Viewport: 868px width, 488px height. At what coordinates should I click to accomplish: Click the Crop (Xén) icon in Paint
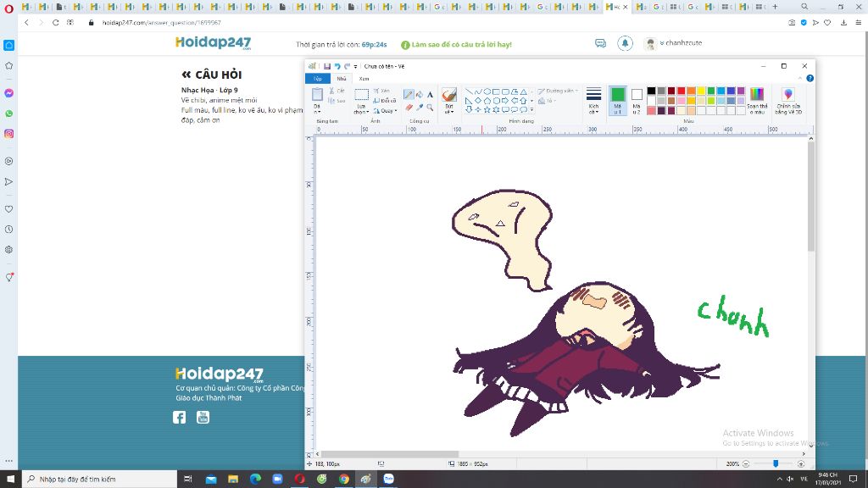pos(376,91)
